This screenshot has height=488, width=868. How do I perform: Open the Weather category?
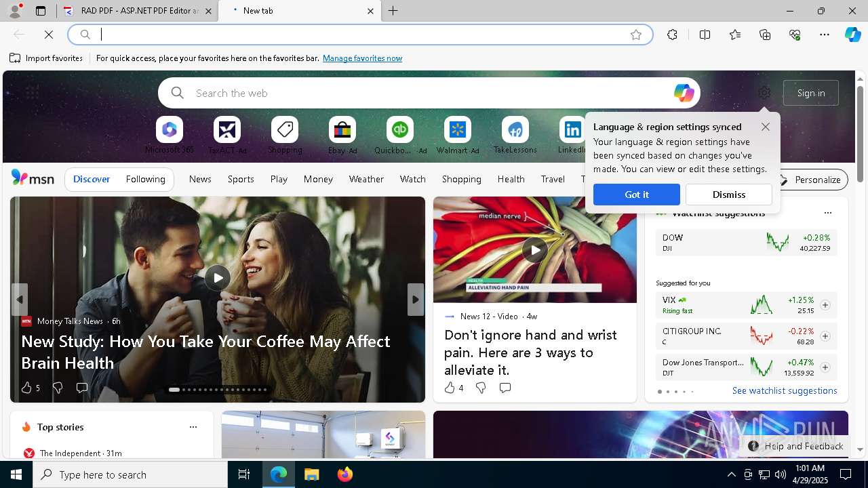(x=366, y=179)
